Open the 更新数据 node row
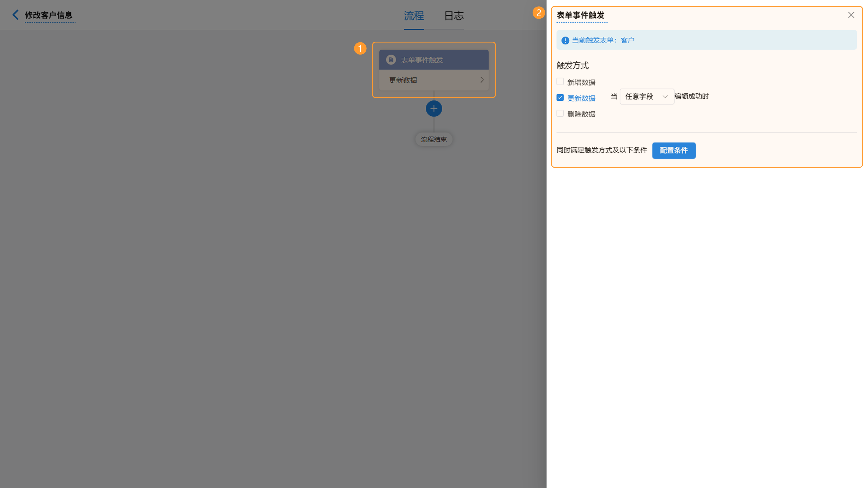This screenshot has height=488, width=868. coord(434,80)
